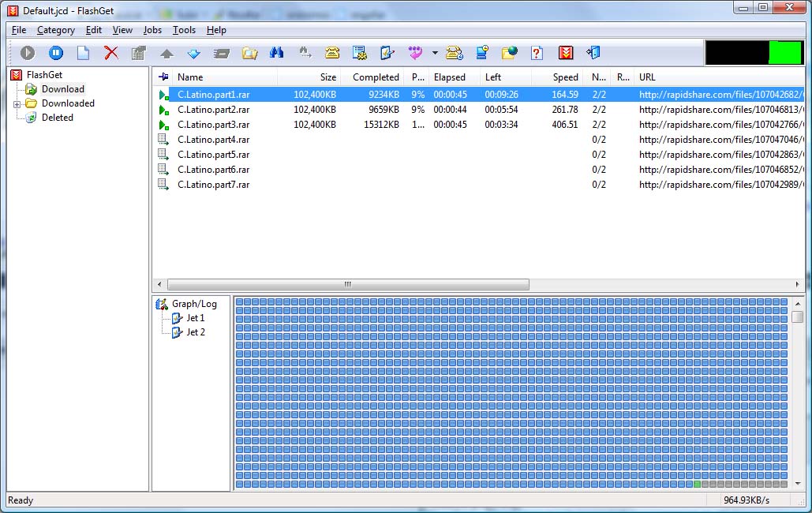Delete selected job with red X icon
Viewport: 812px width, 513px height.
tap(111, 53)
